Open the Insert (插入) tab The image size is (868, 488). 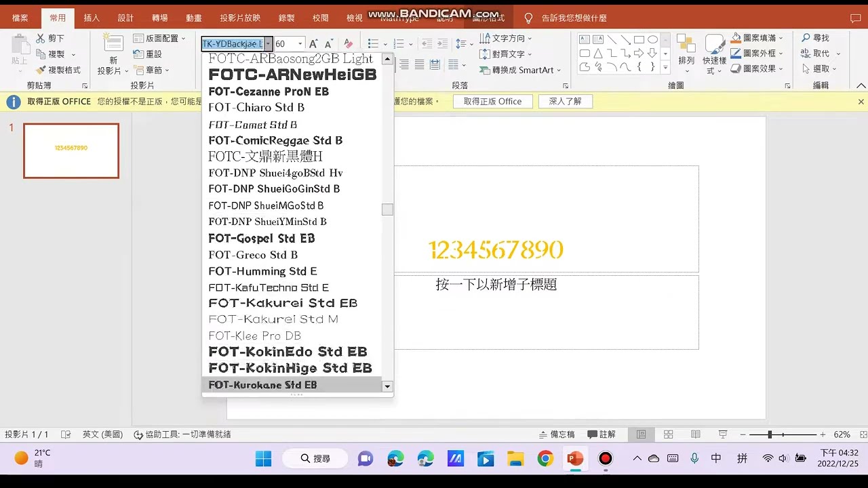pos(92,18)
